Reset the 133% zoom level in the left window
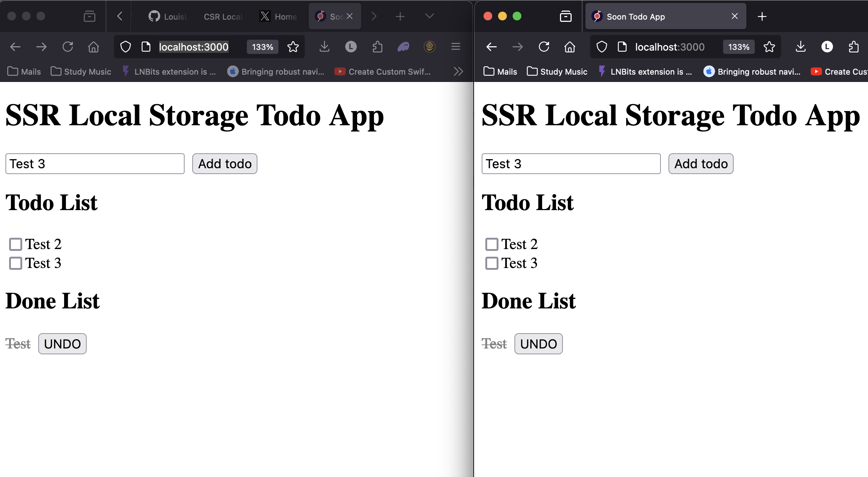 tap(263, 47)
